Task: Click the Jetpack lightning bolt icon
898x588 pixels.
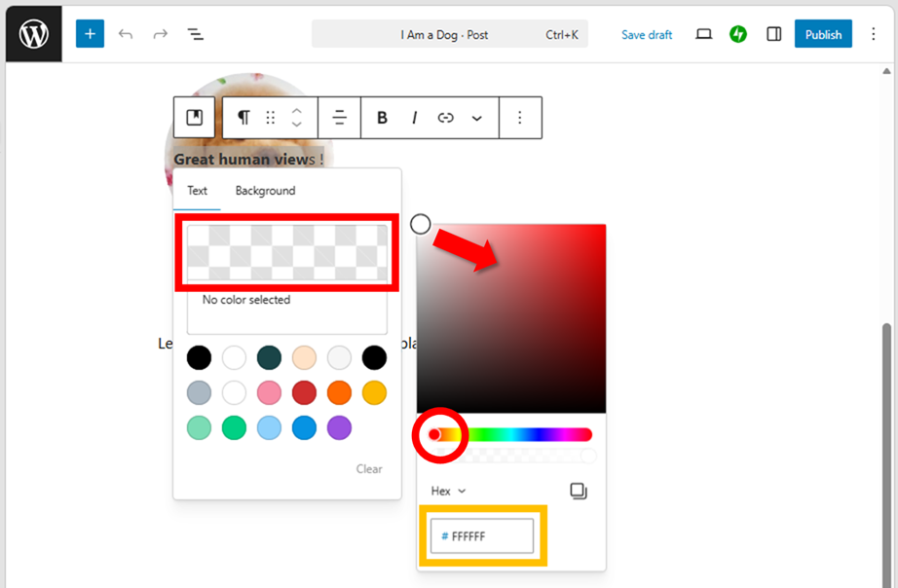Action: click(738, 34)
